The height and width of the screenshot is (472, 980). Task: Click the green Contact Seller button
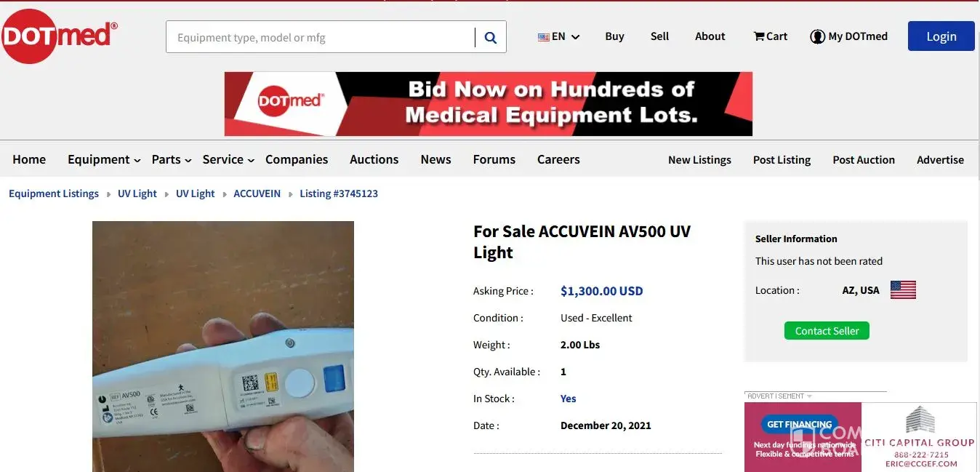click(x=827, y=331)
